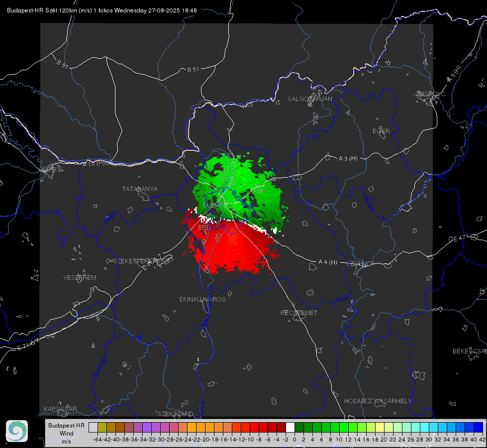Click the DUNAUJVAROS city label
487x448 pixels.
click(x=202, y=299)
